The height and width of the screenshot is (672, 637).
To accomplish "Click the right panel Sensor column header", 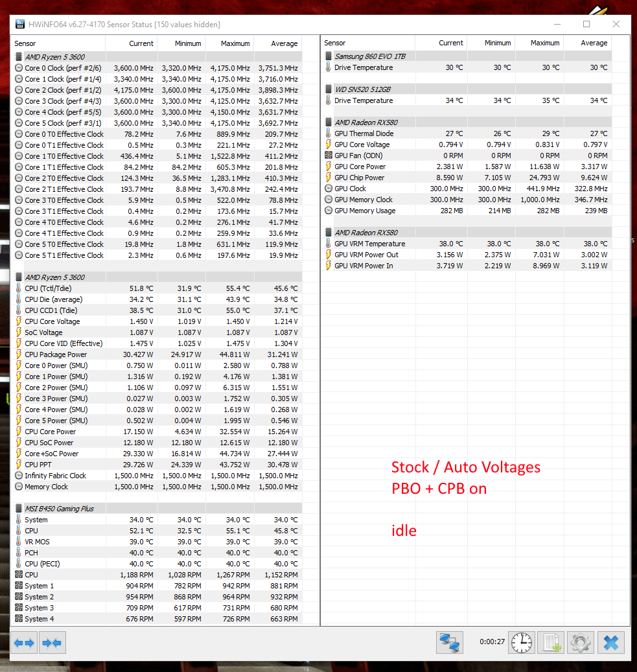I will [x=368, y=43].
